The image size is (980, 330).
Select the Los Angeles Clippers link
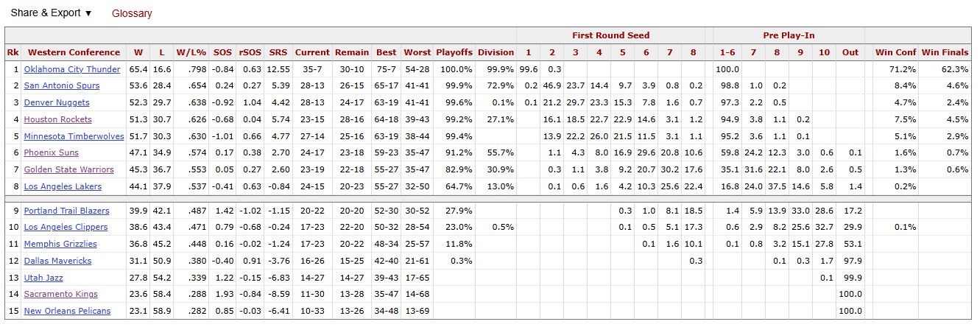66,228
